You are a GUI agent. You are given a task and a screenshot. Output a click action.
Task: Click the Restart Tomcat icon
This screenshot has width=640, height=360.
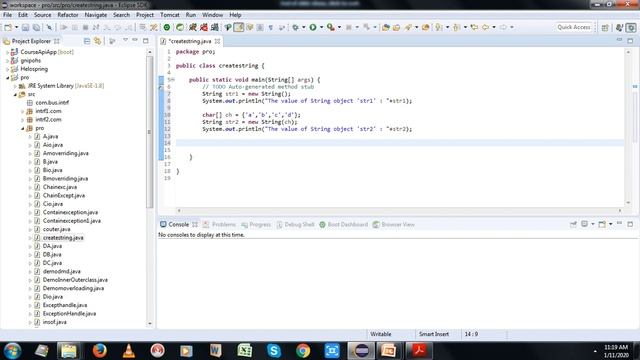tap(214, 27)
